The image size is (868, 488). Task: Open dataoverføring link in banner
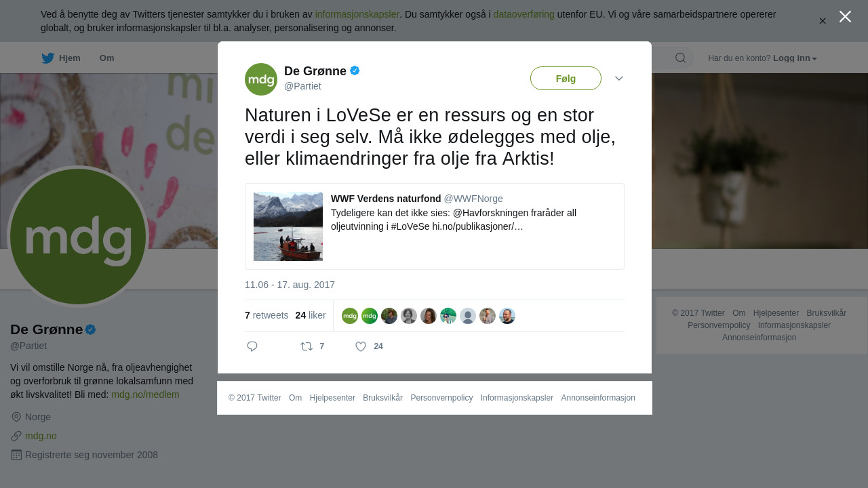click(524, 14)
